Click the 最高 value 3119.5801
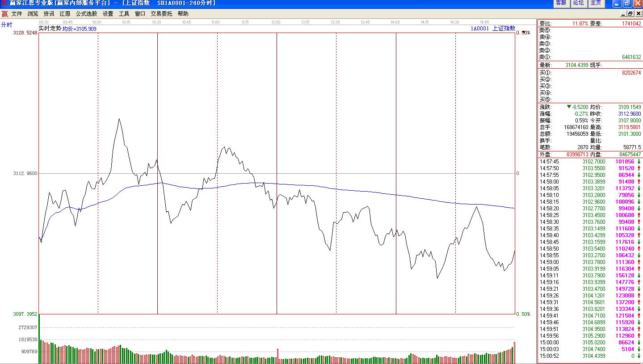Image resolution: width=643 pixels, height=364 pixels. pyautogui.click(x=630, y=127)
